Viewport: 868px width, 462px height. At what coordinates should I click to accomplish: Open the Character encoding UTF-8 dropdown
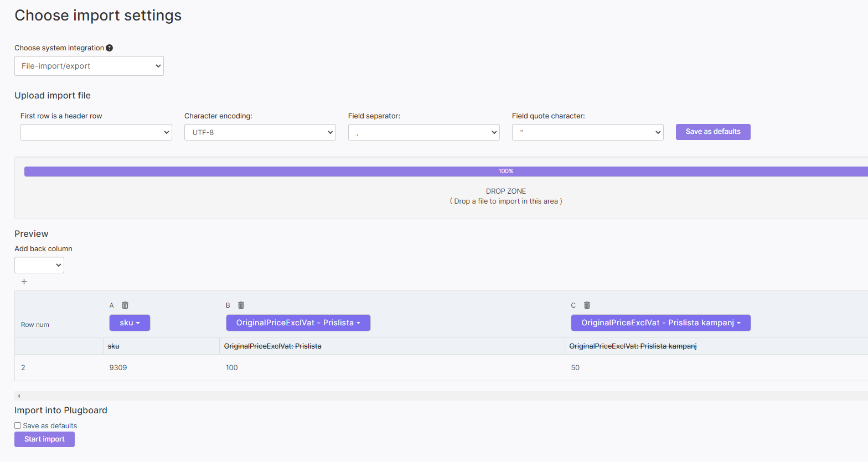260,132
